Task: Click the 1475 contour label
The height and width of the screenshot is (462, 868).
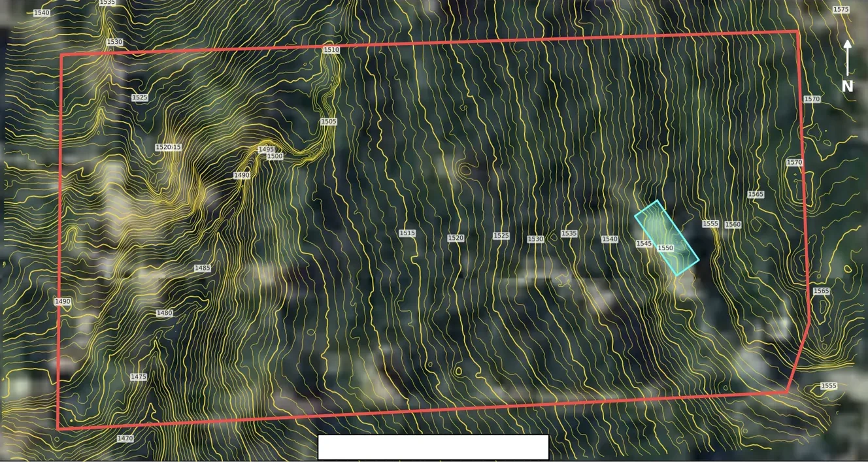Action: [139, 377]
